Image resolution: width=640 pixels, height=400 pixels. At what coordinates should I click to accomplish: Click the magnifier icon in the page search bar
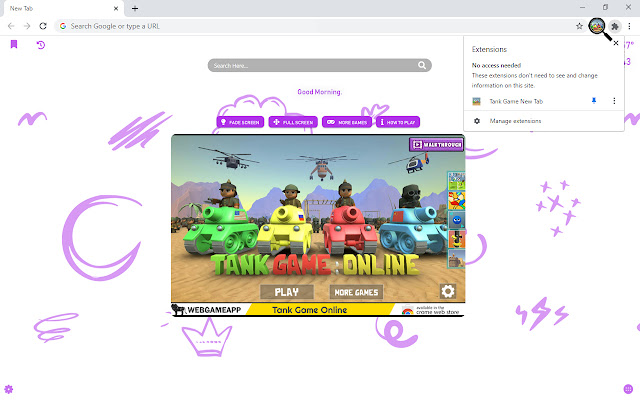422,65
